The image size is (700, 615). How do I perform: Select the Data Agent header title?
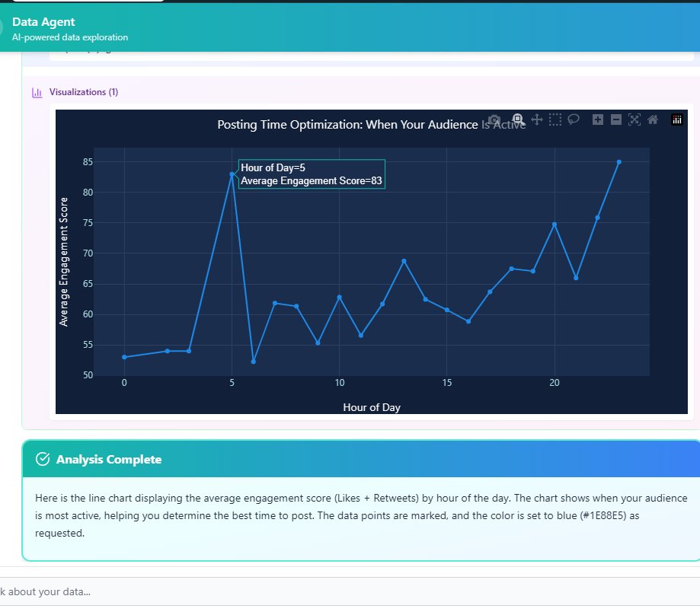[x=41, y=22]
